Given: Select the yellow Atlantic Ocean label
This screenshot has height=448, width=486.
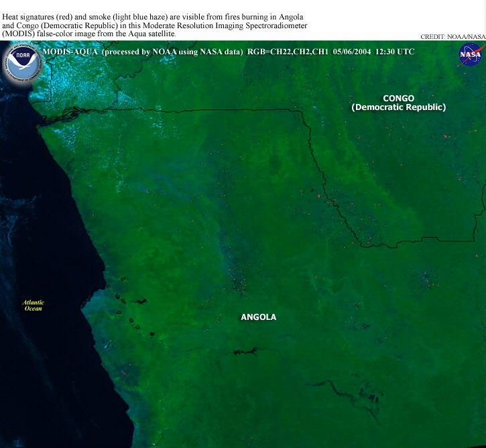Looking at the screenshot, I should point(33,305).
